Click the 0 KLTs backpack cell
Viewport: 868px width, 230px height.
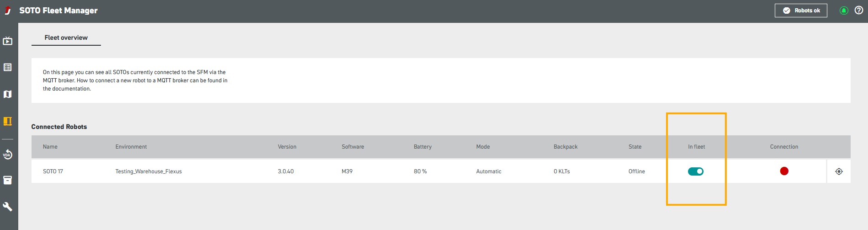pyautogui.click(x=562, y=171)
